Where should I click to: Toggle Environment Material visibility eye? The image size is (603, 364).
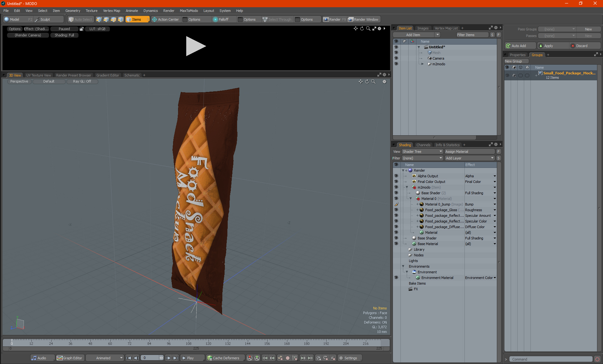coord(396,278)
